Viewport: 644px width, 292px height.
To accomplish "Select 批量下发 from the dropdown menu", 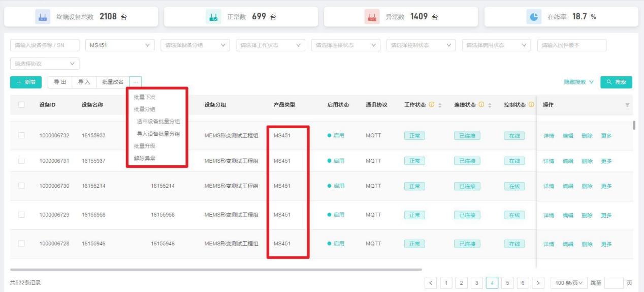I will click(x=145, y=97).
